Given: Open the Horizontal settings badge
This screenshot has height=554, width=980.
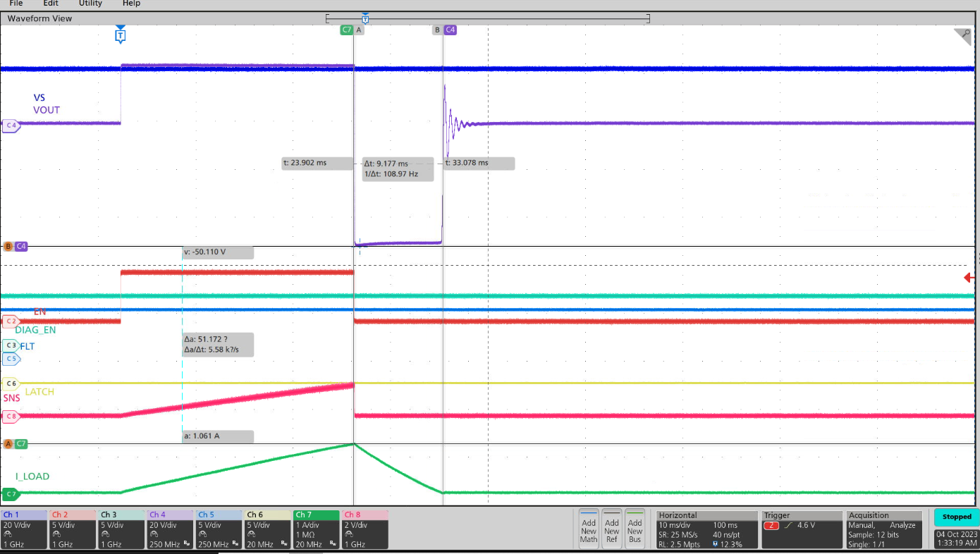Looking at the screenshot, I should [x=706, y=529].
